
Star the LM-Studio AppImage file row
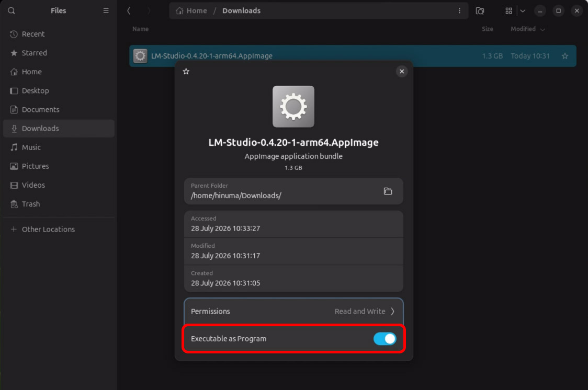click(x=565, y=56)
